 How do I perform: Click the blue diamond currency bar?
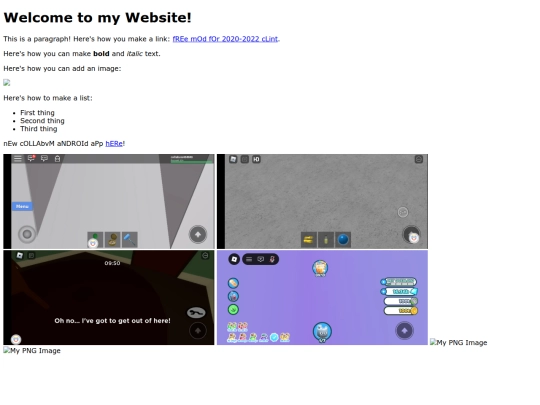(x=399, y=291)
